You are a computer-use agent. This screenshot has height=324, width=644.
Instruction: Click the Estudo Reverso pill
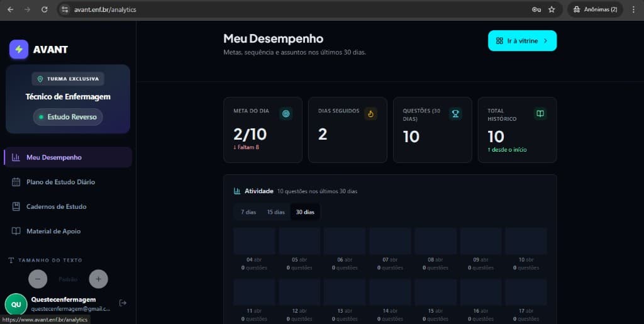(68, 117)
